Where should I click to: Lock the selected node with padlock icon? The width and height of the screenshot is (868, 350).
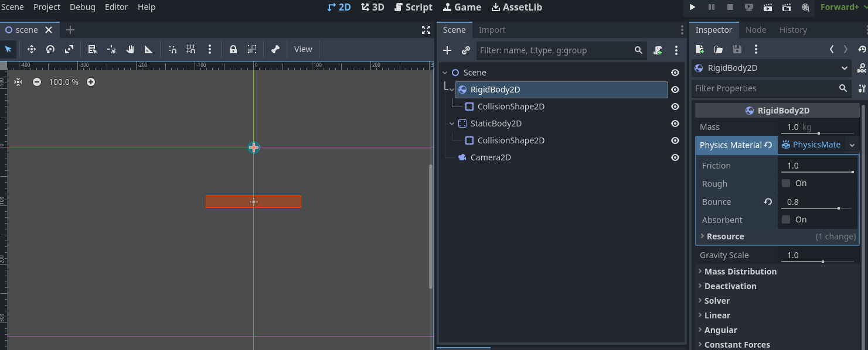233,50
